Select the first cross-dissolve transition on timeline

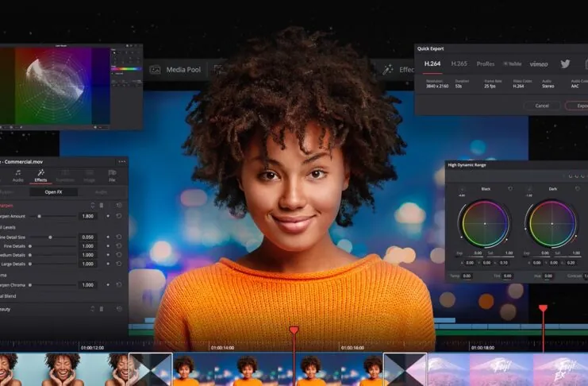click(x=151, y=369)
